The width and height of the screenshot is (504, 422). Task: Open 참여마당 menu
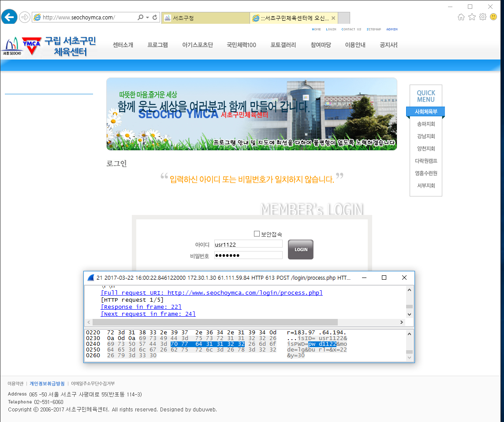pos(321,45)
